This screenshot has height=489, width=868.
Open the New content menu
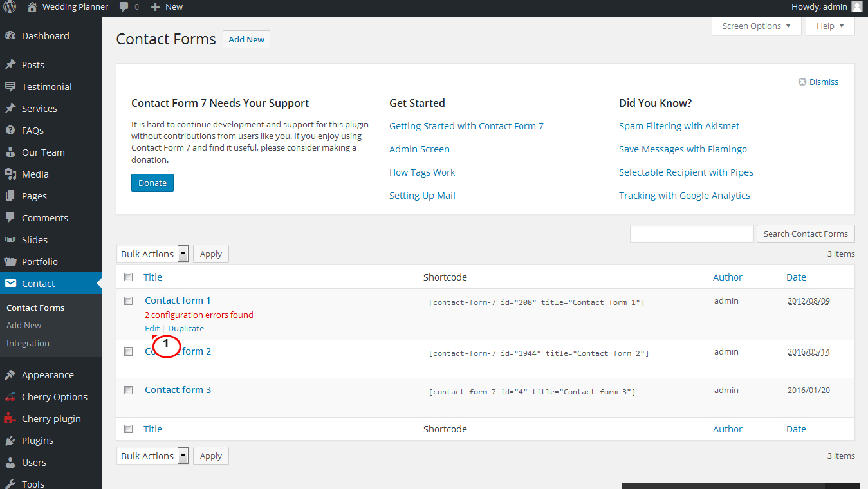pyautogui.click(x=167, y=6)
